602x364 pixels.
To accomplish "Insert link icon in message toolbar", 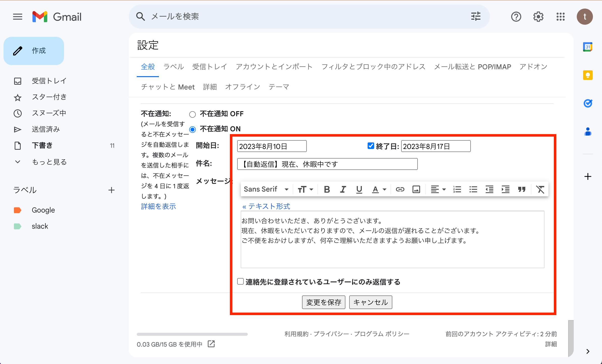I will point(400,189).
